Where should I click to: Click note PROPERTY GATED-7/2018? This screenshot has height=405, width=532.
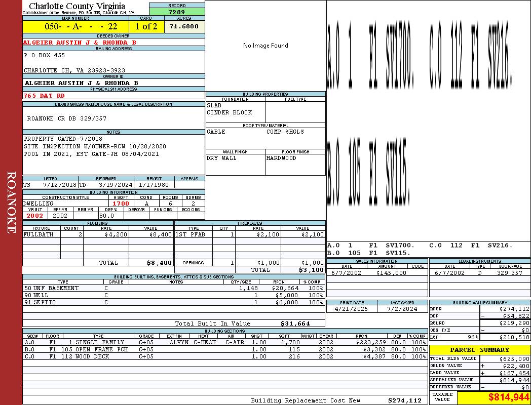[63, 139]
